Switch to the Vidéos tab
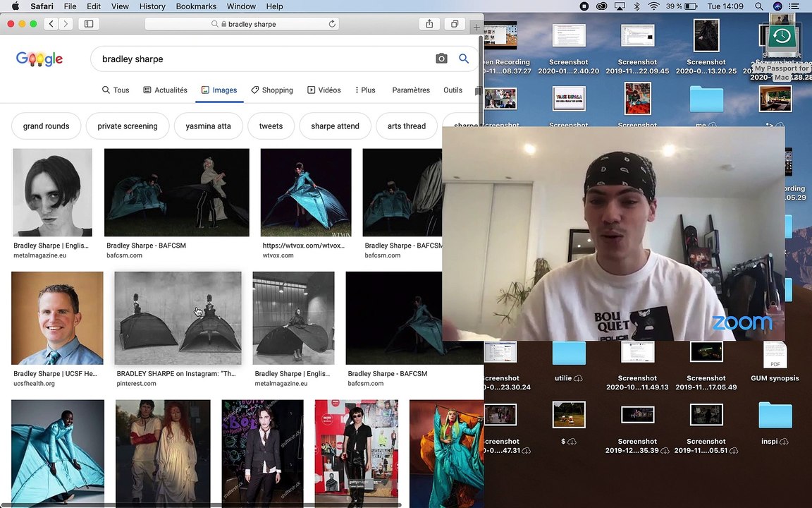Viewport: 812px width, 508px height. [x=324, y=90]
